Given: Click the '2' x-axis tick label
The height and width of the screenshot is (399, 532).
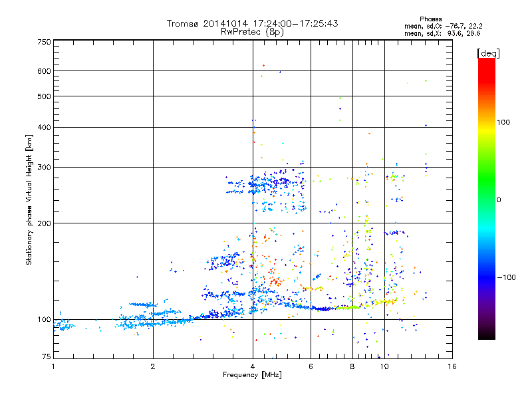Looking at the screenshot, I should pos(153,366).
